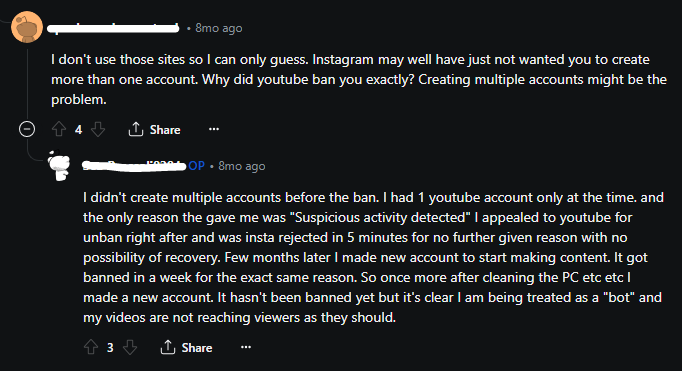Click the 8mo ago timestamp on OP reply
The height and width of the screenshot is (371, 682).
pyautogui.click(x=241, y=166)
